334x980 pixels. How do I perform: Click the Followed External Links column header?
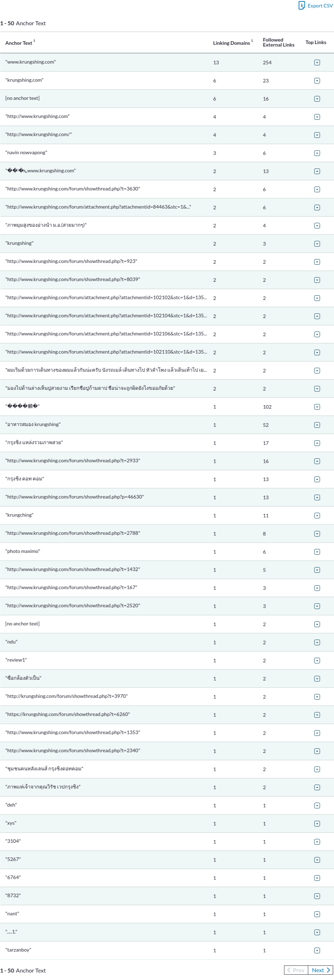279,42
